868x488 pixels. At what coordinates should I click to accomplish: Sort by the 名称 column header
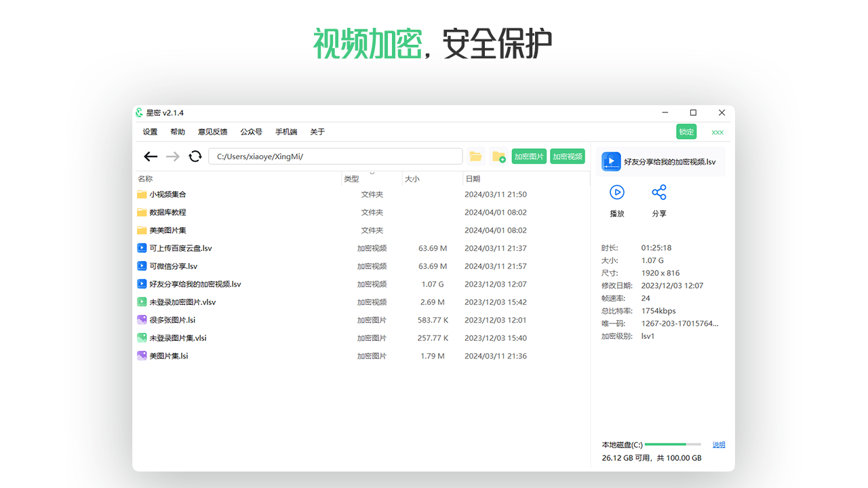pyautogui.click(x=145, y=179)
